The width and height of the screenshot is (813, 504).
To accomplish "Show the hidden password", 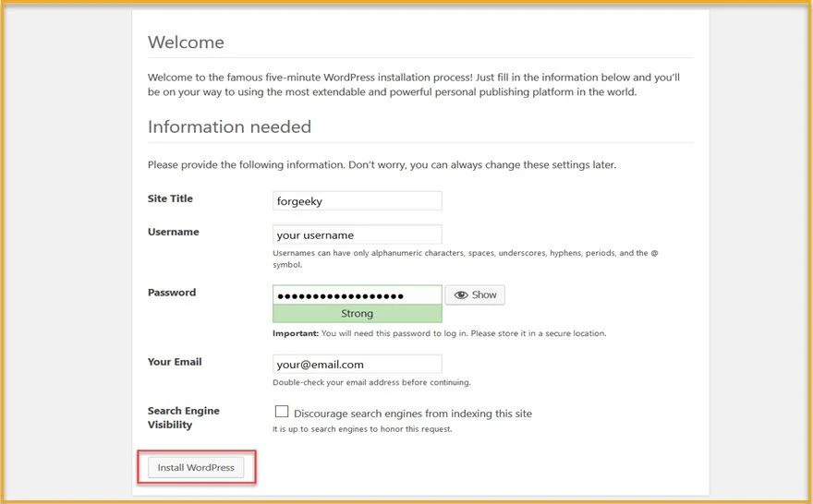I will coord(475,294).
